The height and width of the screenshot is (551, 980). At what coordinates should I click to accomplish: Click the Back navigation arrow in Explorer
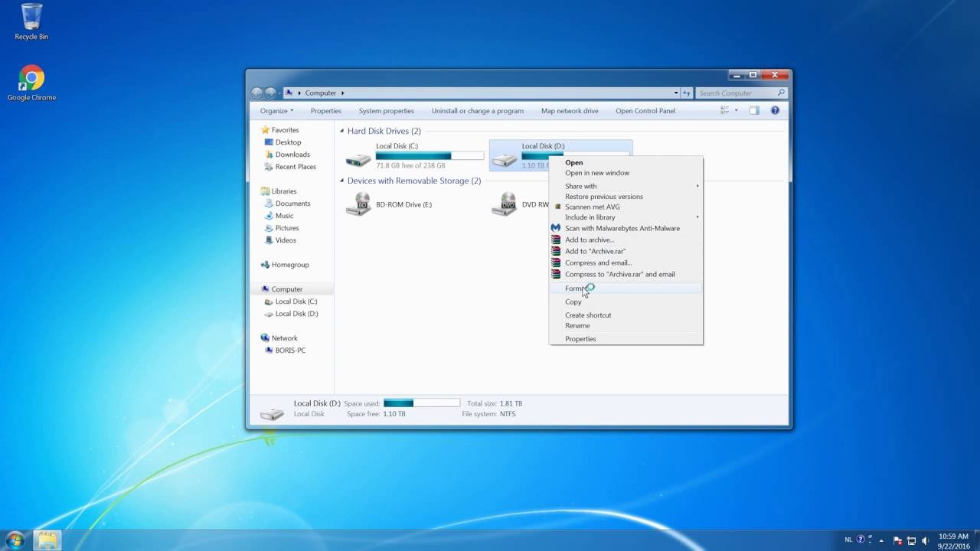click(257, 93)
